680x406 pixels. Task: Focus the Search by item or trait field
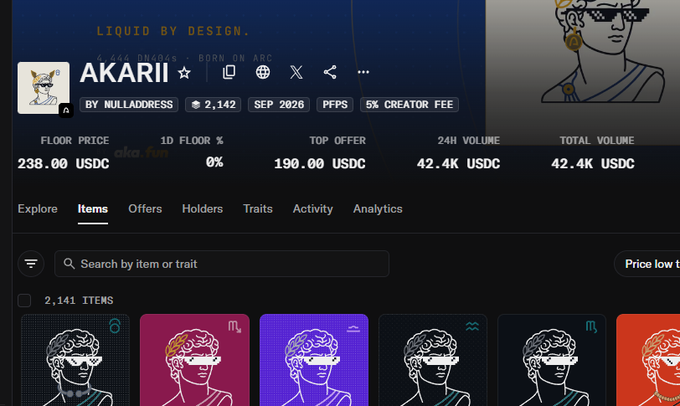tap(222, 264)
